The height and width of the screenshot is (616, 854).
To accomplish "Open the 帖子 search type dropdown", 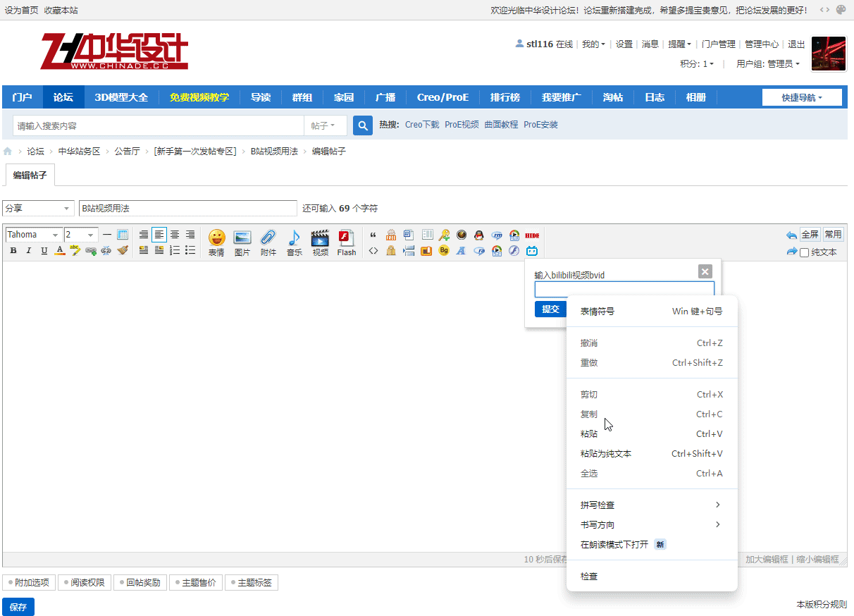I will [x=326, y=125].
